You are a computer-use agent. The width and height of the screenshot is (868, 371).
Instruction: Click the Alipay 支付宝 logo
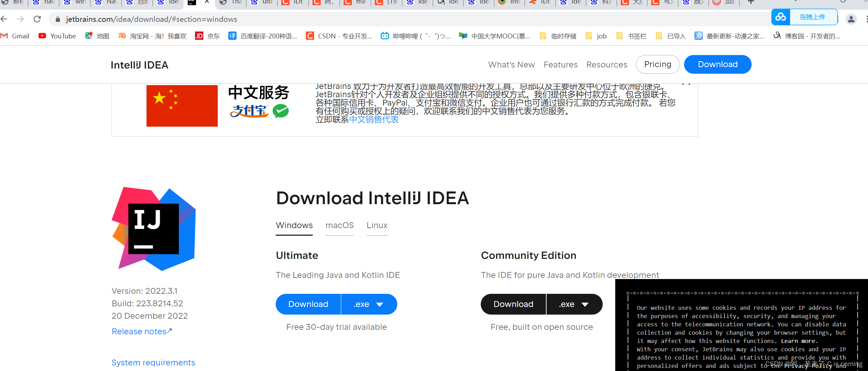pos(249,111)
